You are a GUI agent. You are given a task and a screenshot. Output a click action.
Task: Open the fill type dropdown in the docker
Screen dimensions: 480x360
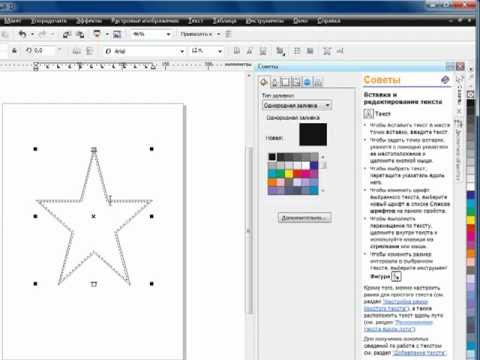tap(327, 106)
